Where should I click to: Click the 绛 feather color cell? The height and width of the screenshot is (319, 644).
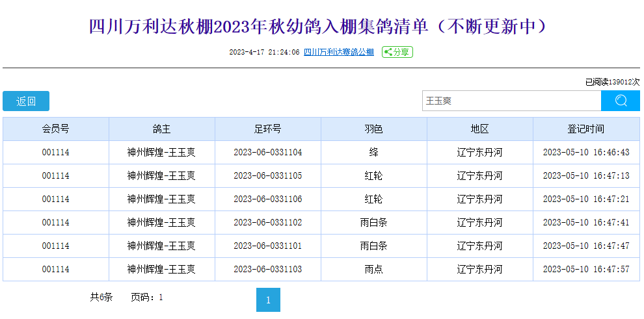373,153
